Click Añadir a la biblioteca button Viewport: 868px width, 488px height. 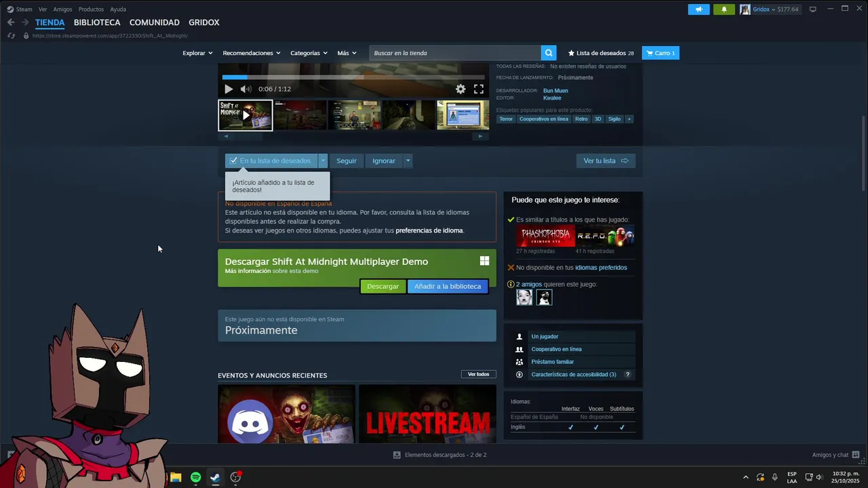click(448, 286)
